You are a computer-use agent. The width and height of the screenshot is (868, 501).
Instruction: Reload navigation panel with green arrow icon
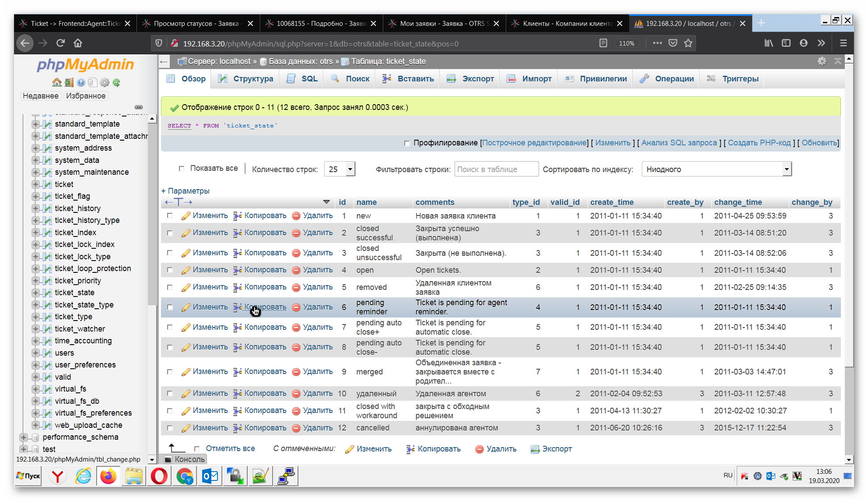point(116,82)
